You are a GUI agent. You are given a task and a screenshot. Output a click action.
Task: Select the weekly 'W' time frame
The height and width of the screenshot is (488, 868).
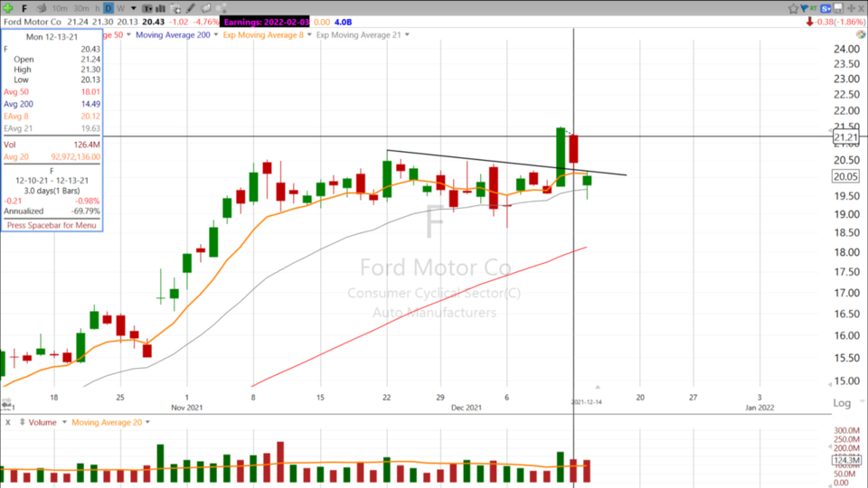pos(120,8)
